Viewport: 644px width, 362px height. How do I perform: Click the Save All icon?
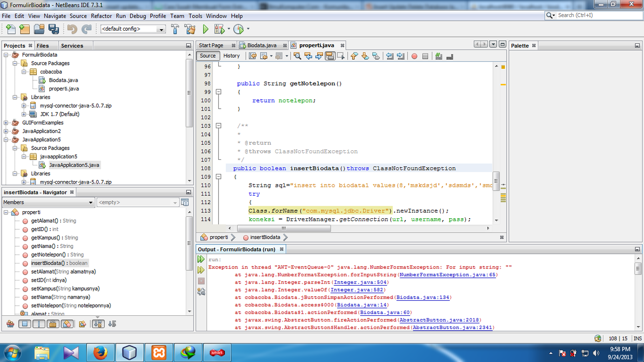click(53, 29)
